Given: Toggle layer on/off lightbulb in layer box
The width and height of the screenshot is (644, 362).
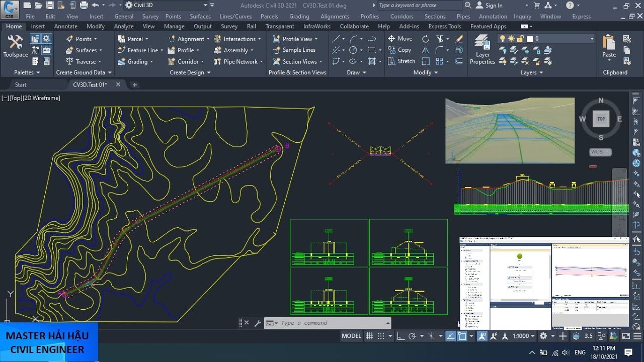Looking at the screenshot, I should coord(502,39).
